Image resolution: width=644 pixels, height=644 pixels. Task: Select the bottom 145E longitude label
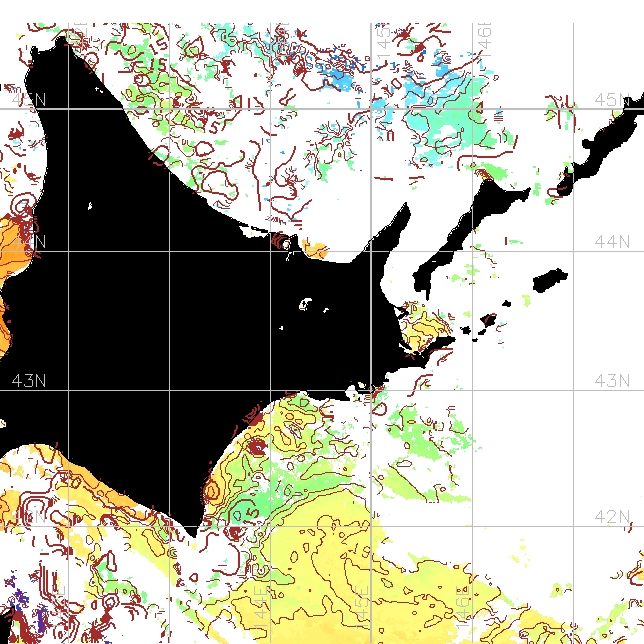click(x=362, y=609)
